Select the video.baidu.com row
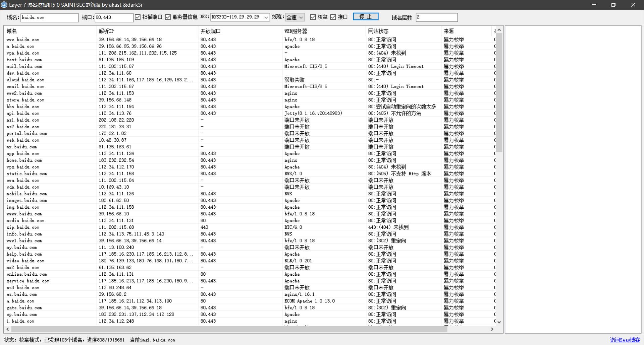 click(250, 261)
